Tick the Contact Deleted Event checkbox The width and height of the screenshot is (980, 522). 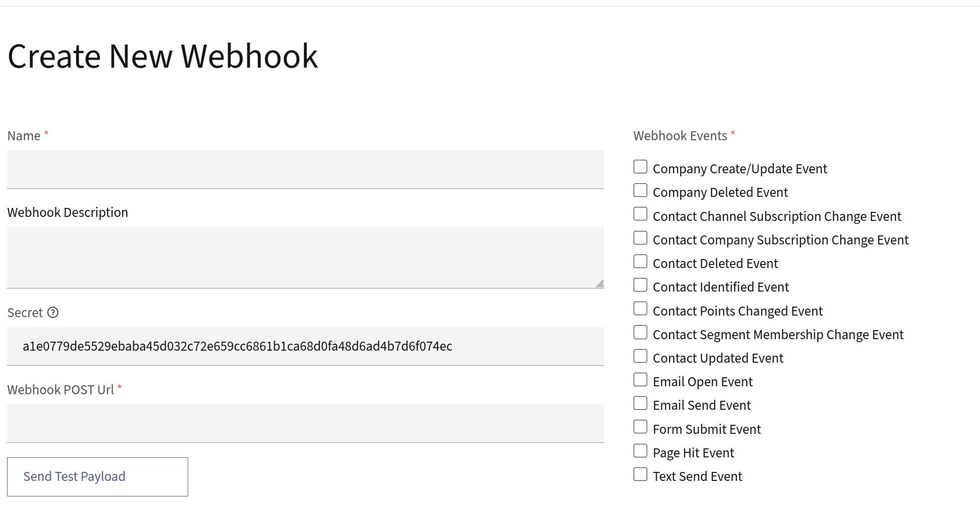[x=640, y=262]
